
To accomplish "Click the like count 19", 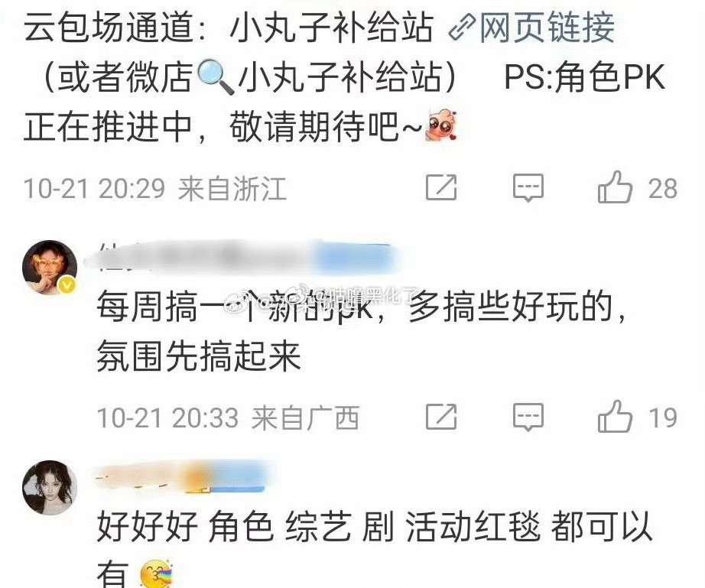I will 662,417.
